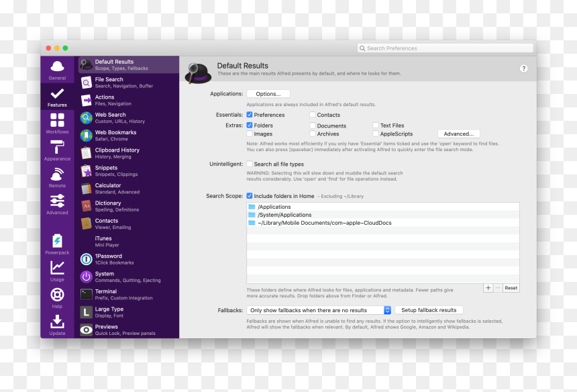This screenshot has width=577, height=392.
Task: Enable Search all file types checkbox
Action: pyautogui.click(x=250, y=164)
